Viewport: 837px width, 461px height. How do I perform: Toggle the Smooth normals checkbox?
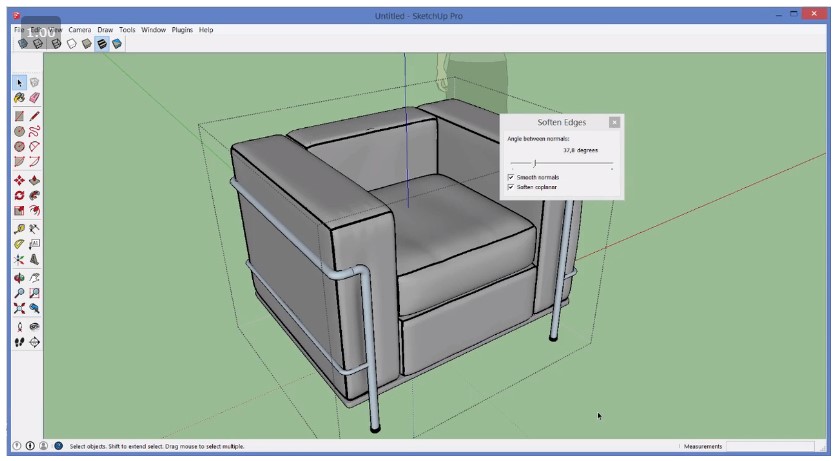(x=511, y=177)
